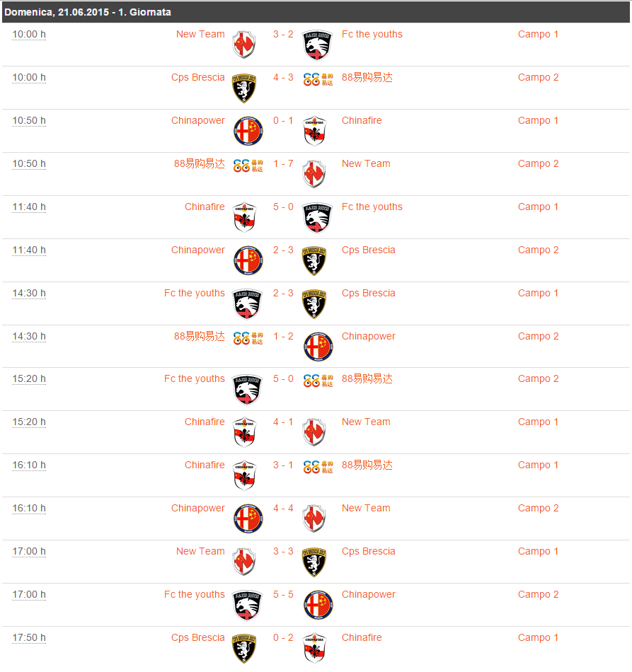632x672 pixels.
Task: Click Chinapower crest in the 5 - 5 match
Action: (x=318, y=605)
